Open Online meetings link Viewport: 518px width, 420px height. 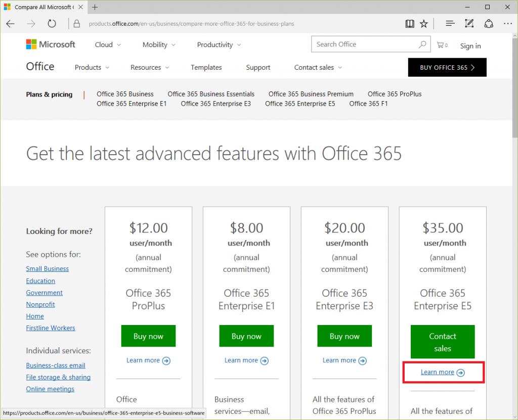click(x=50, y=389)
